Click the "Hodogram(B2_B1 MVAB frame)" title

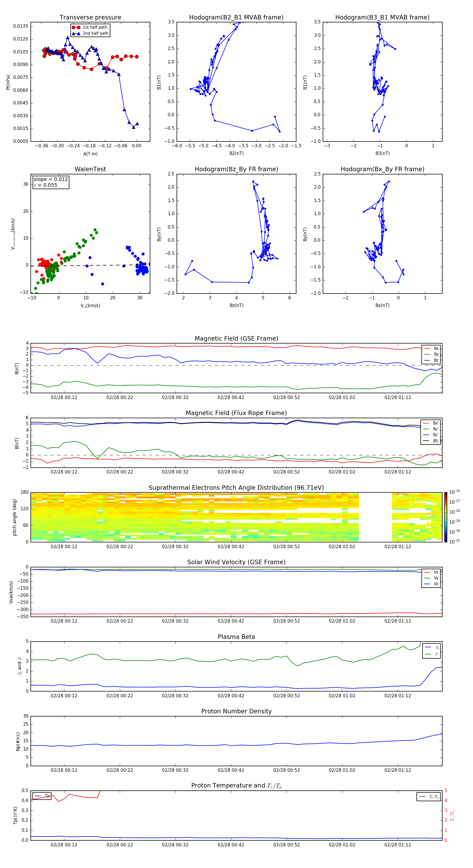pos(236,18)
